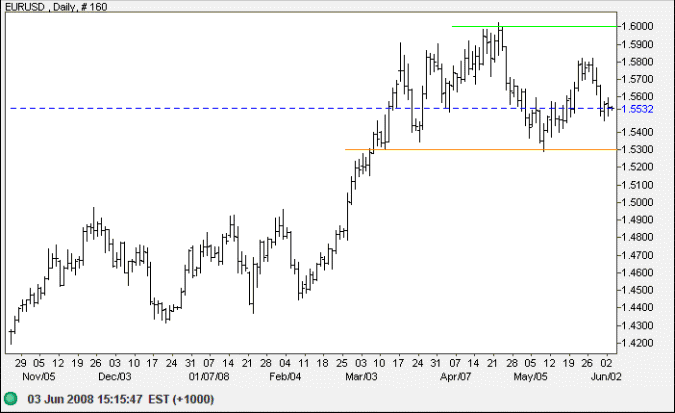Screen dimensions: 675x413
Task: Click the 1.4700 price axis label
Action: click(638, 255)
